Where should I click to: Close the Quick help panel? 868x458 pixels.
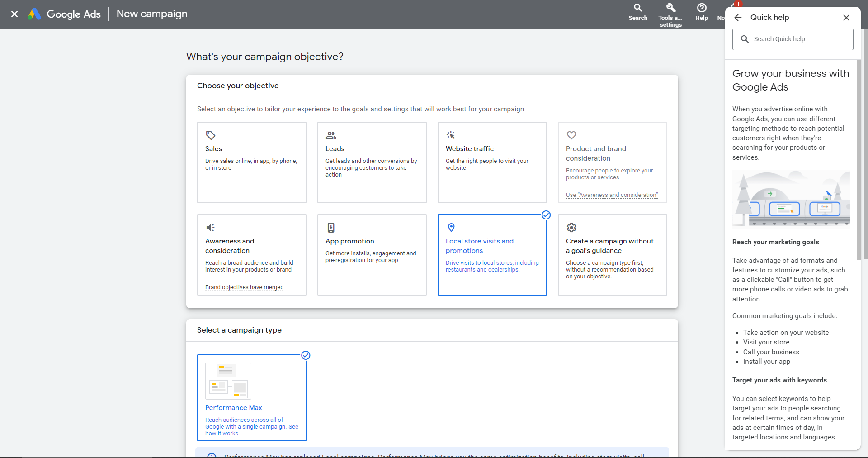point(846,18)
